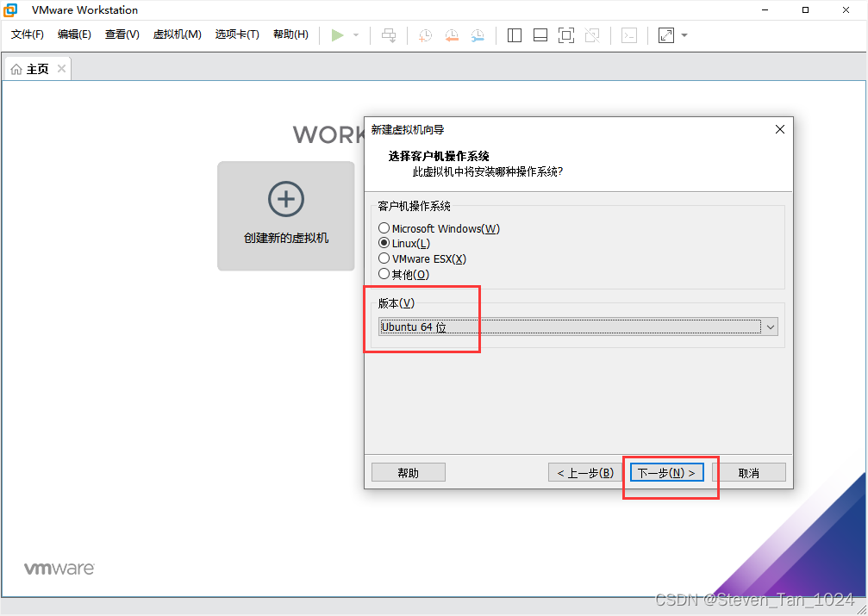Click the take snapshot clock icon

click(425, 35)
